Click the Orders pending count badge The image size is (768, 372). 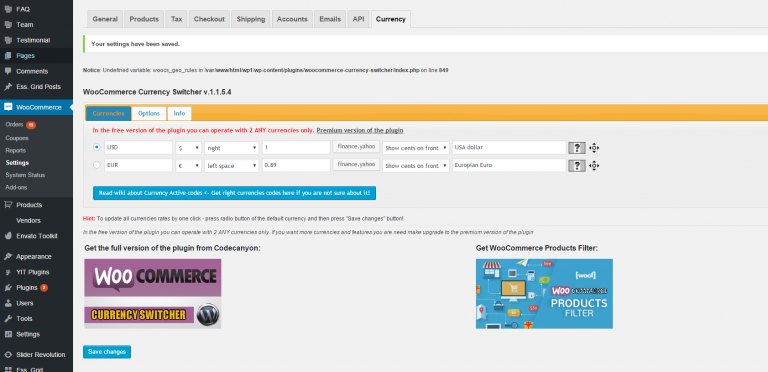tap(31, 125)
